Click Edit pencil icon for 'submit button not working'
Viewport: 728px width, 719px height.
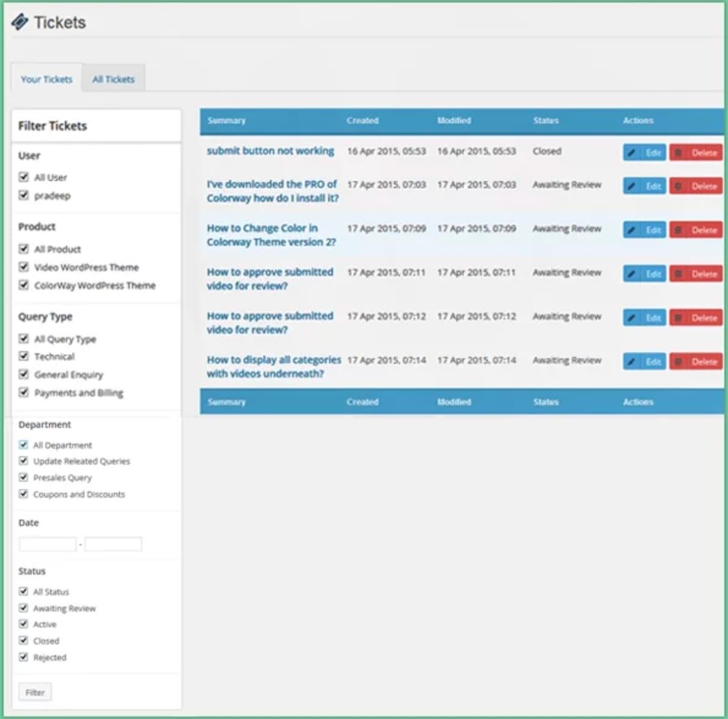click(632, 153)
